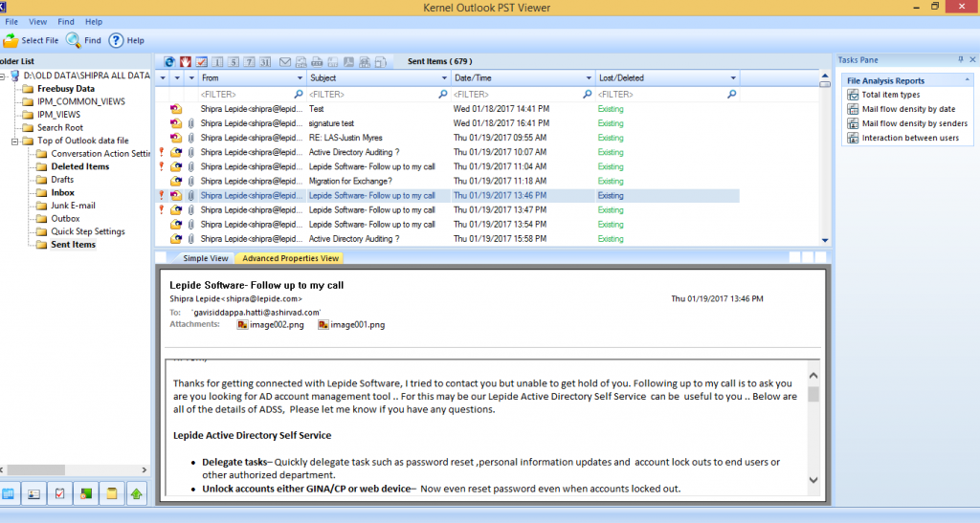Open the Find menu

[x=66, y=22]
